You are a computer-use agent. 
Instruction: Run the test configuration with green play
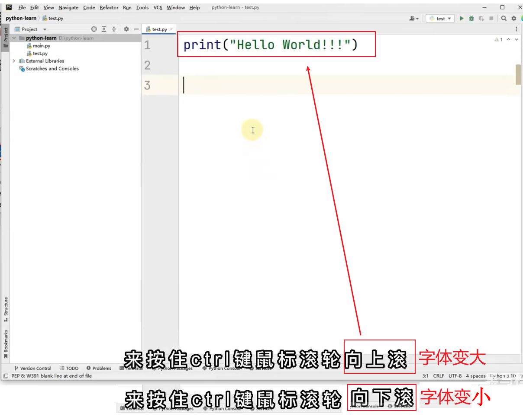(462, 19)
